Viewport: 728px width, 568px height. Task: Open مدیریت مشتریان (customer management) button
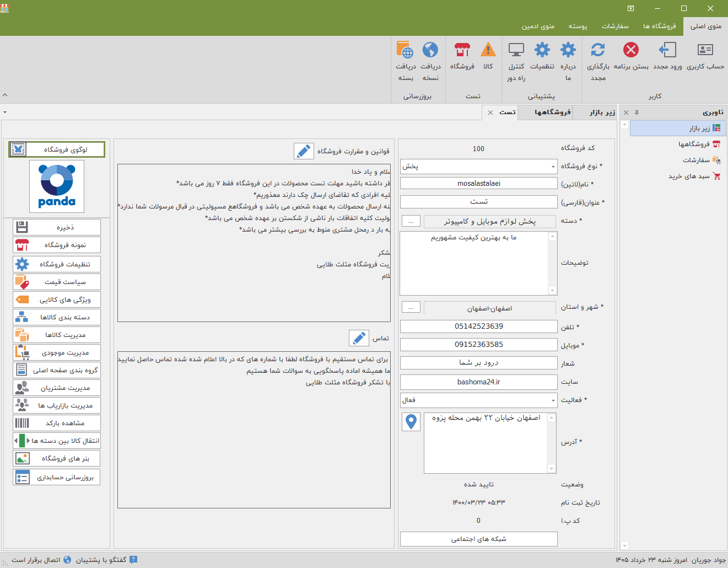click(x=57, y=388)
